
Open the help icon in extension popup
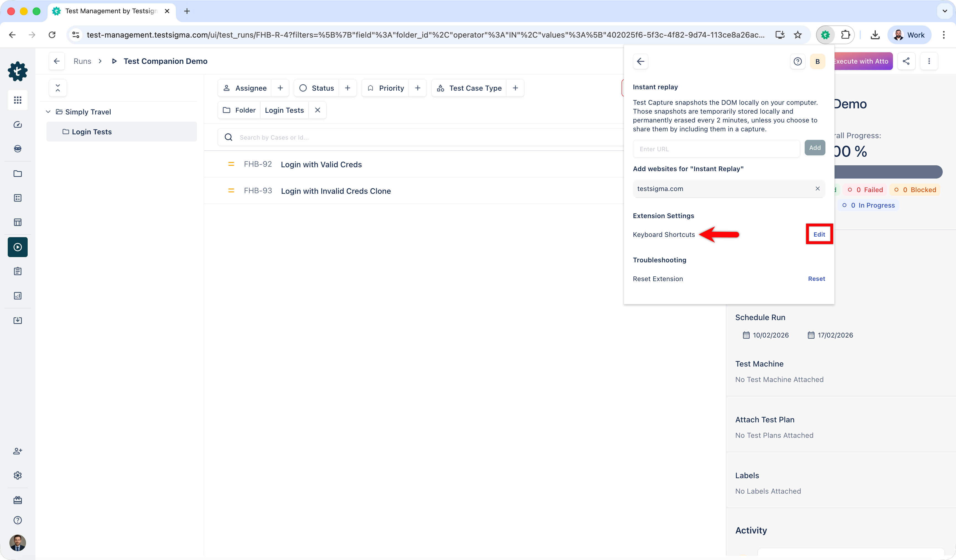pos(797,61)
